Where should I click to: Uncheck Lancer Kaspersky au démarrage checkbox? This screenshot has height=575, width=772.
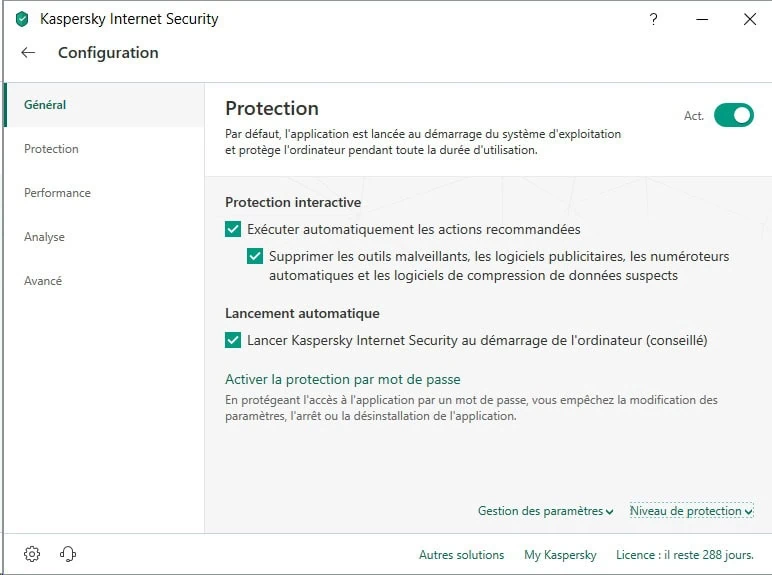(234, 340)
